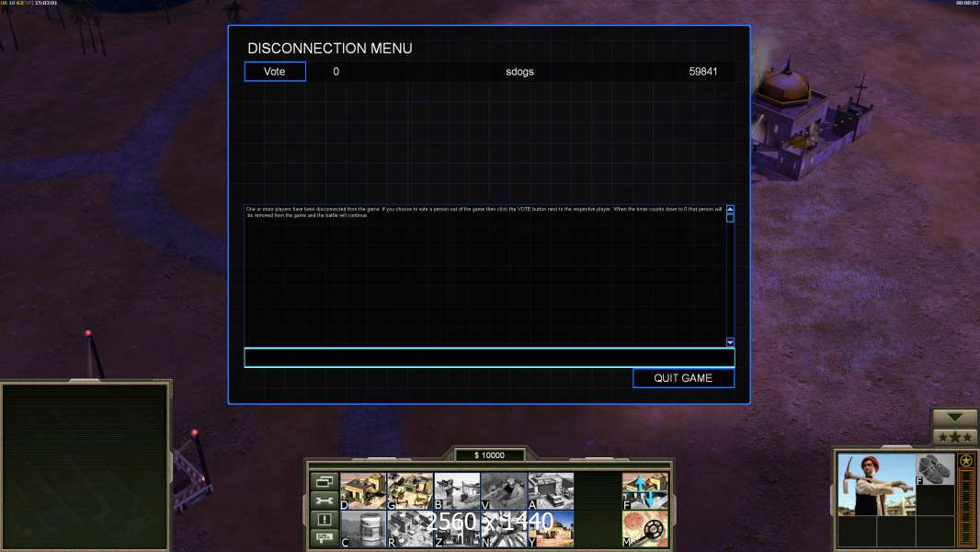The height and width of the screenshot is (552, 980).
Task: Focus the chat message input field
Action: pyautogui.click(x=489, y=358)
